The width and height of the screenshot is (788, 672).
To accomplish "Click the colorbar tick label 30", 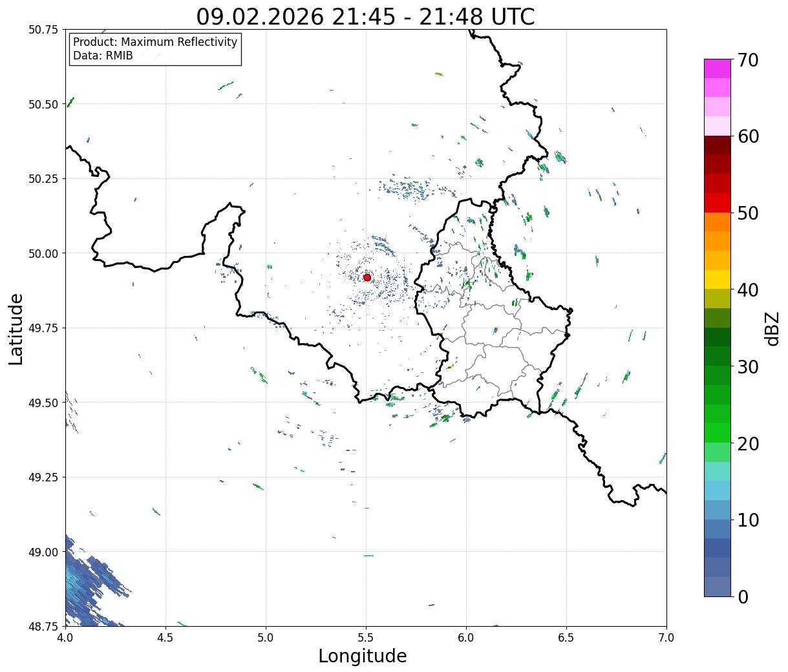I will point(747,366).
